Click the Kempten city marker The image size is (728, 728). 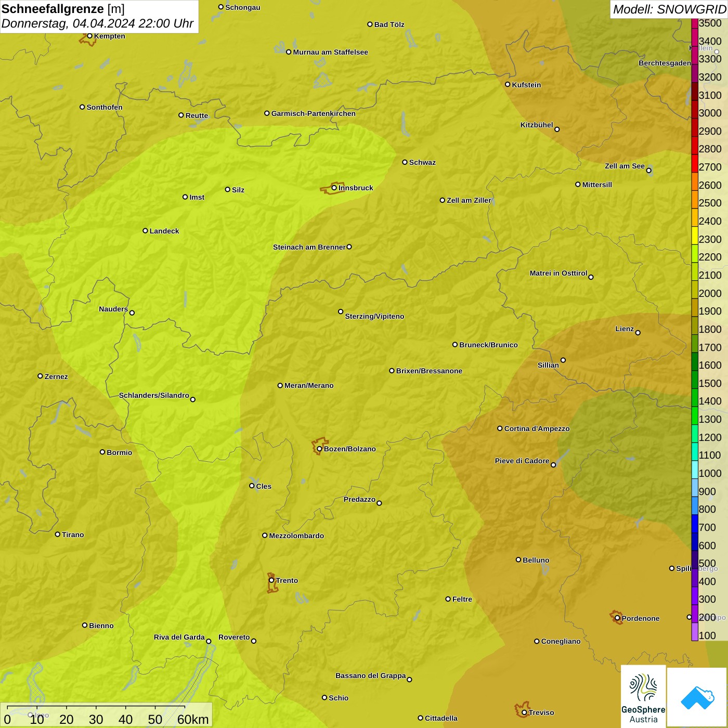(89, 36)
